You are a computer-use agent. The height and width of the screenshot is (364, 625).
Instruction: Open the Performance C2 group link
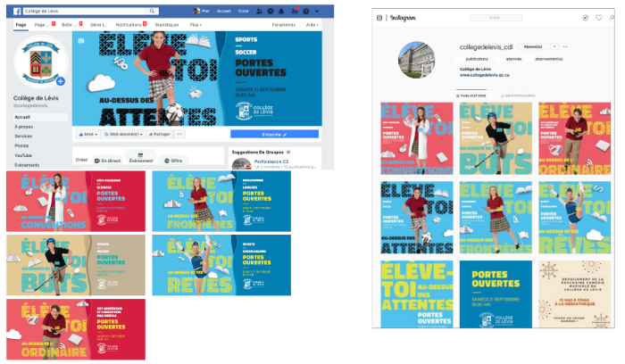[271, 161]
